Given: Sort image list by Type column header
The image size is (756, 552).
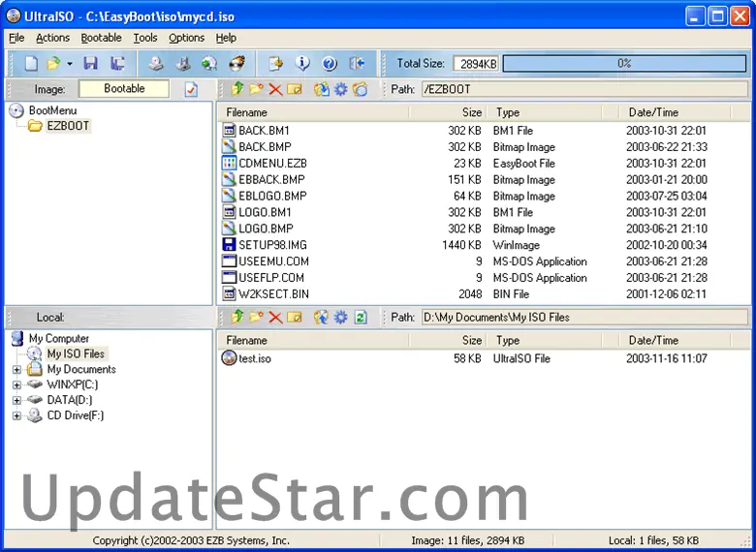Looking at the screenshot, I should point(545,112).
